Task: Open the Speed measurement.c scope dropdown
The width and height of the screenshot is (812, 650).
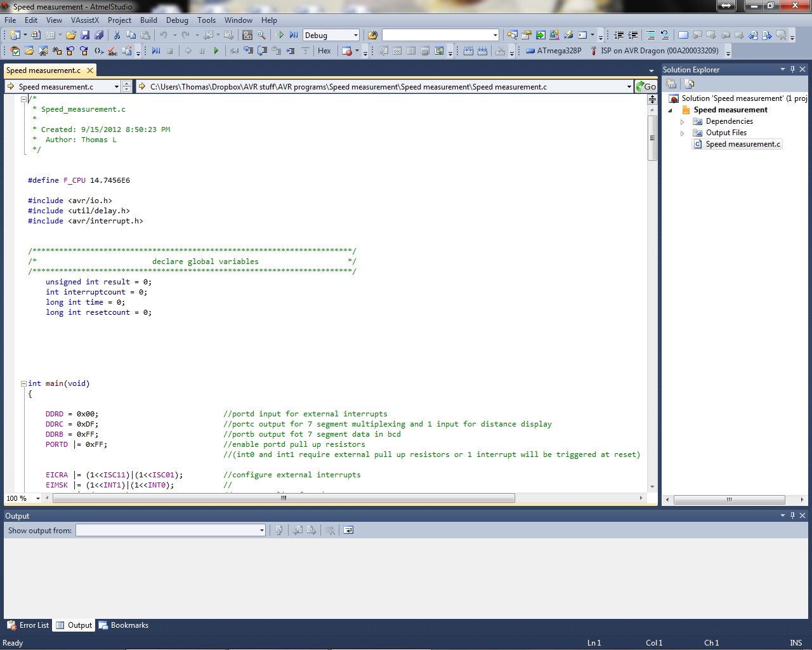Action: [116, 86]
